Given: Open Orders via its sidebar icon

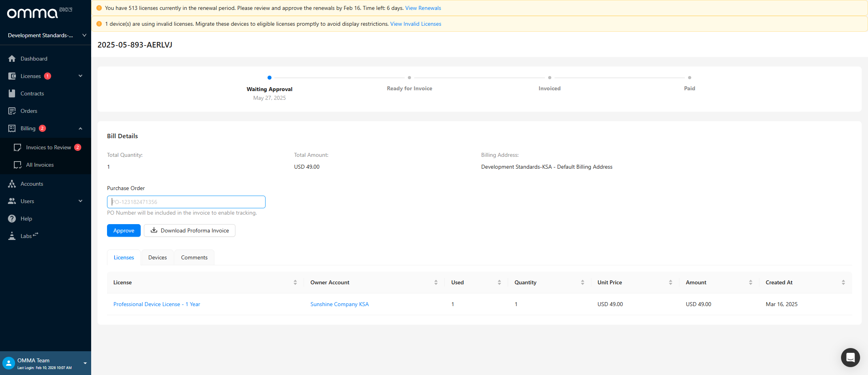Looking at the screenshot, I should (x=12, y=111).
